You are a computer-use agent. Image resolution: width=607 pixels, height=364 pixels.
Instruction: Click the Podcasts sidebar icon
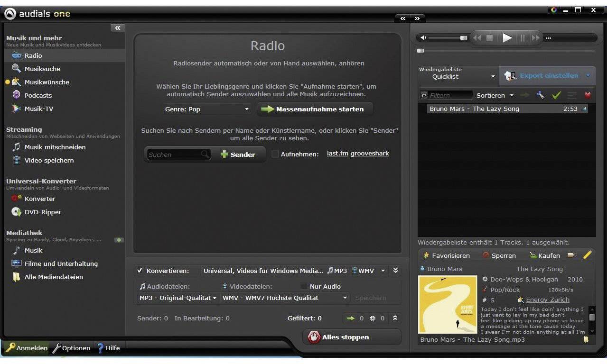(17, 95)
